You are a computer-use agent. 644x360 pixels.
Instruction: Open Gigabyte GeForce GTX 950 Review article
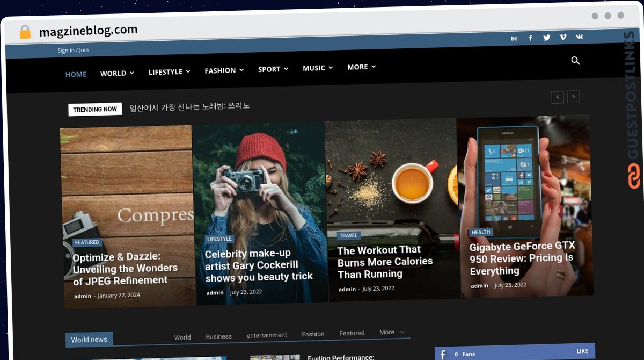[x=522, y=258]
